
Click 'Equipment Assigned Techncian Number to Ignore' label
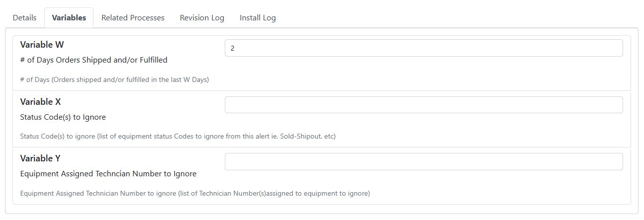point(108,174)
